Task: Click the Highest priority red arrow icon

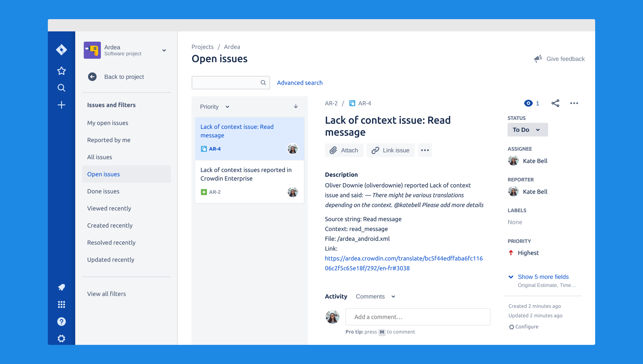Action: coord(511,253)
